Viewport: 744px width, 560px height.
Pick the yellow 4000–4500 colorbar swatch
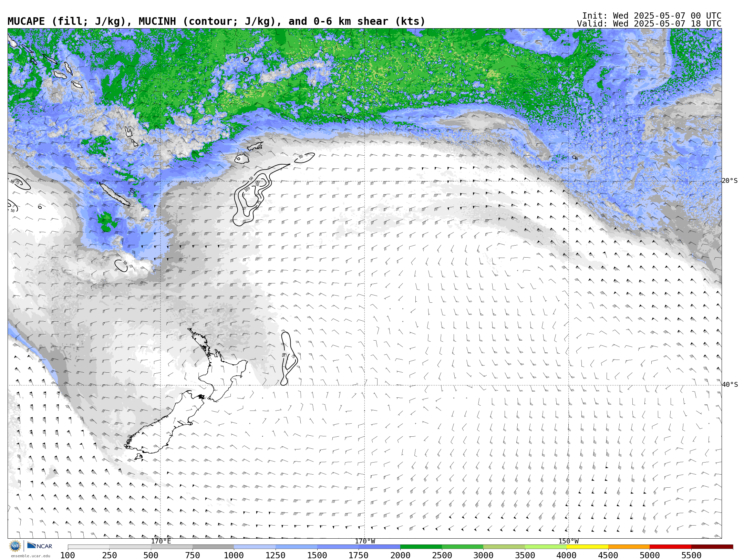tap(587, 547)
